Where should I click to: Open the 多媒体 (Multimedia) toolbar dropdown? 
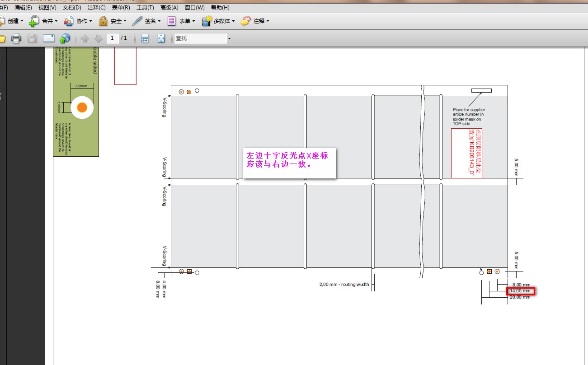point(219,21)
